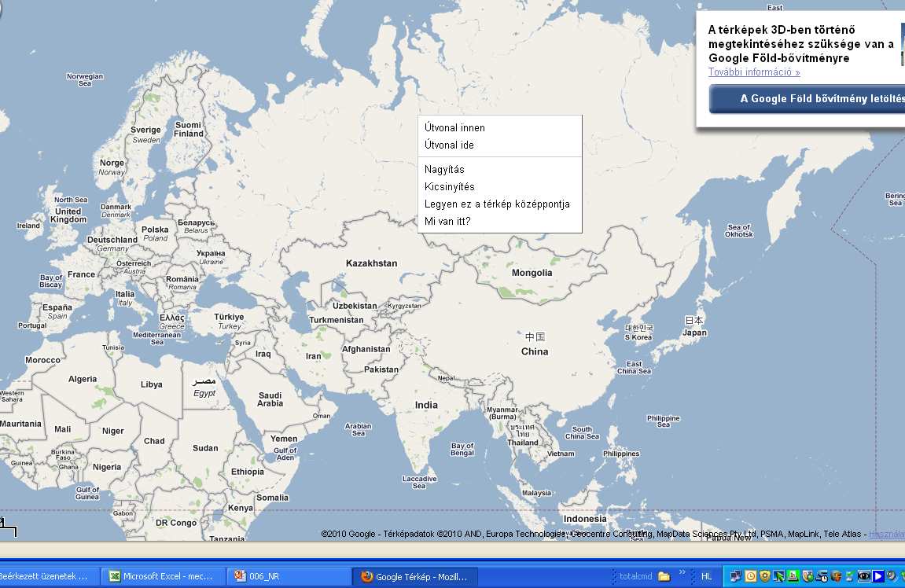Click the bright green square tray icon
This screenshot has width=905, height=588.
pyautogui.click(x=793, y=576)
